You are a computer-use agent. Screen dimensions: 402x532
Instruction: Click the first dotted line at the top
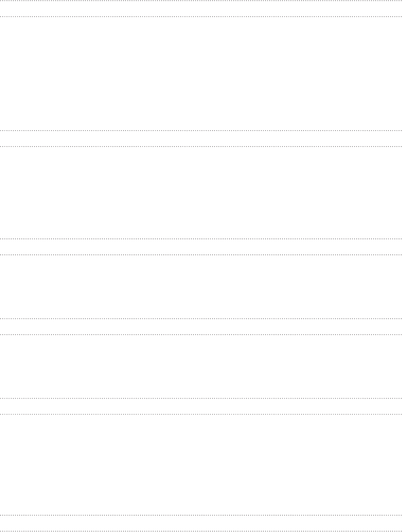pyautogui.click(x=201, y=1)
